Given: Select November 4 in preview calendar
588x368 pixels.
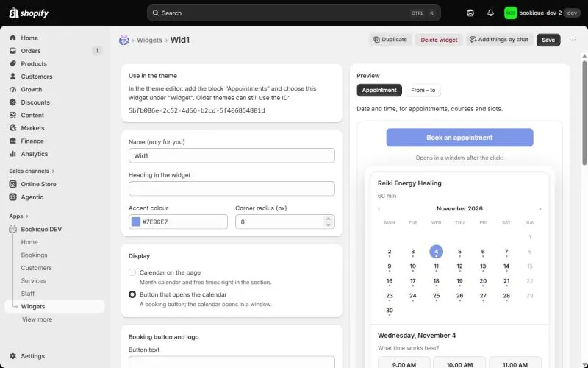Looking at the screenshot, I should (436, 252).
